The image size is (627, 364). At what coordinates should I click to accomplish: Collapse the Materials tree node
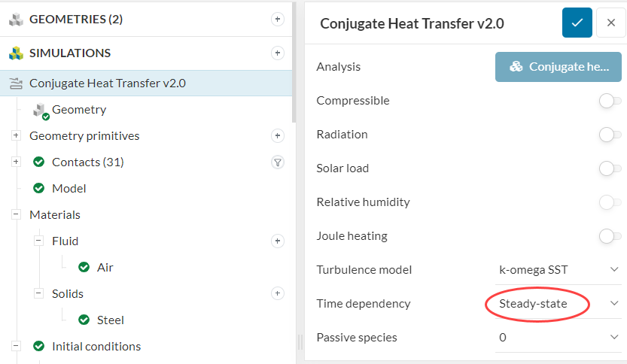(16, 215)
